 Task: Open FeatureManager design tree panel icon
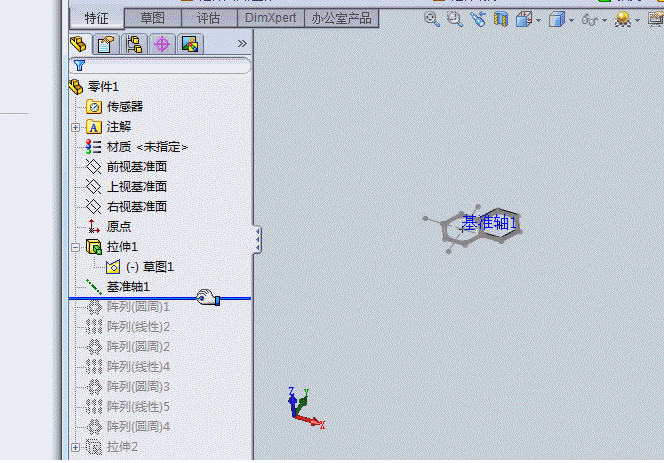click(x=79, y=44)
